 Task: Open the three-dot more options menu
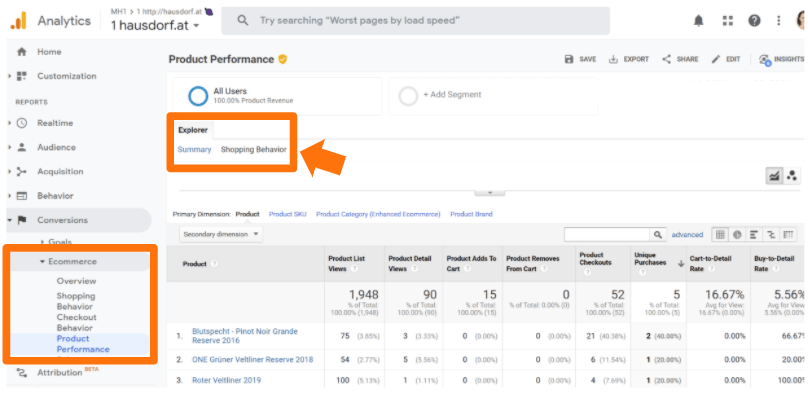coord(779,21)
